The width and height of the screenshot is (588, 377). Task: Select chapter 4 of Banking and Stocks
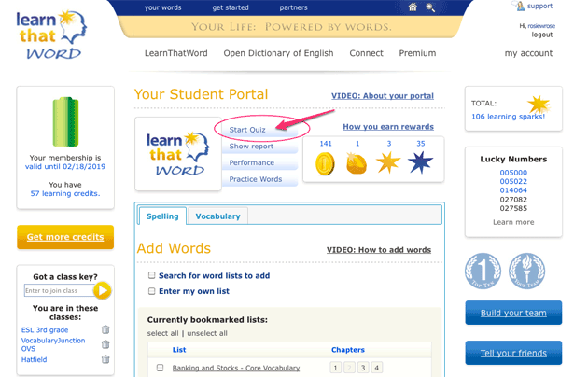pyautogui.click(x=376, y=368)
